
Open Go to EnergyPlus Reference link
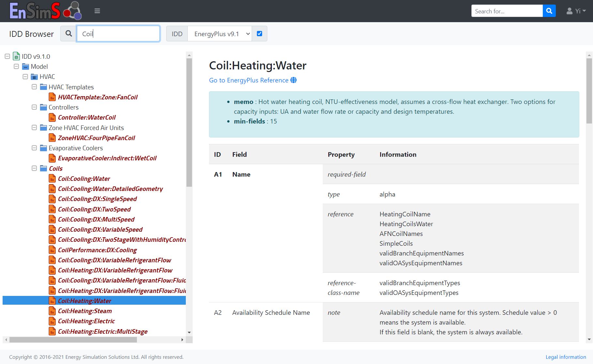coord(248,80)
